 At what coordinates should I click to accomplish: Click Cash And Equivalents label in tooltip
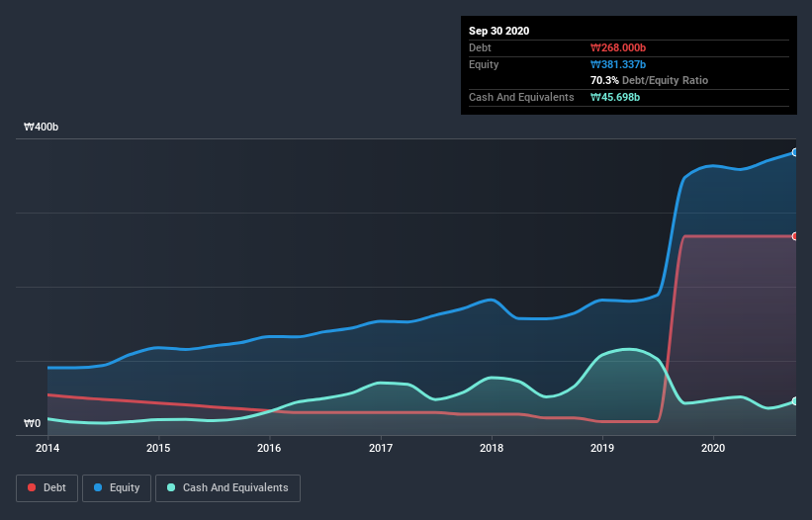pyautogui.click(x=521, y=97)
